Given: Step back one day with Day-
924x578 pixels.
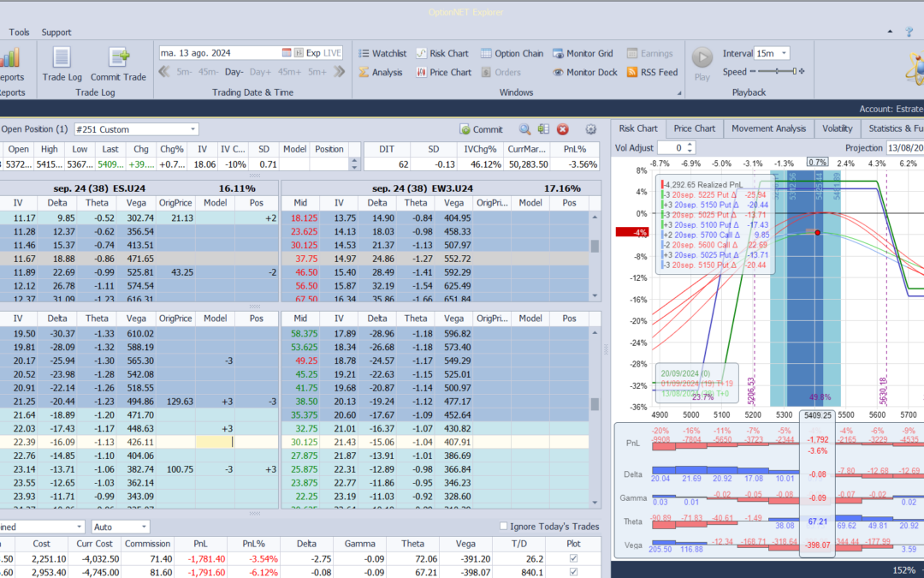Looking at the screenshot, I should (x=234, y=72).
